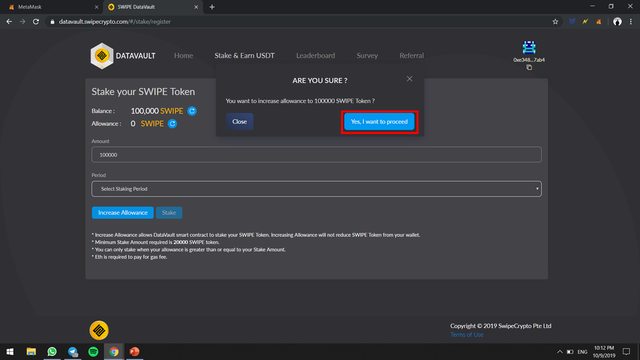
Task: Open WhatsApp from the taskbar
Action: tap(52, 351)
